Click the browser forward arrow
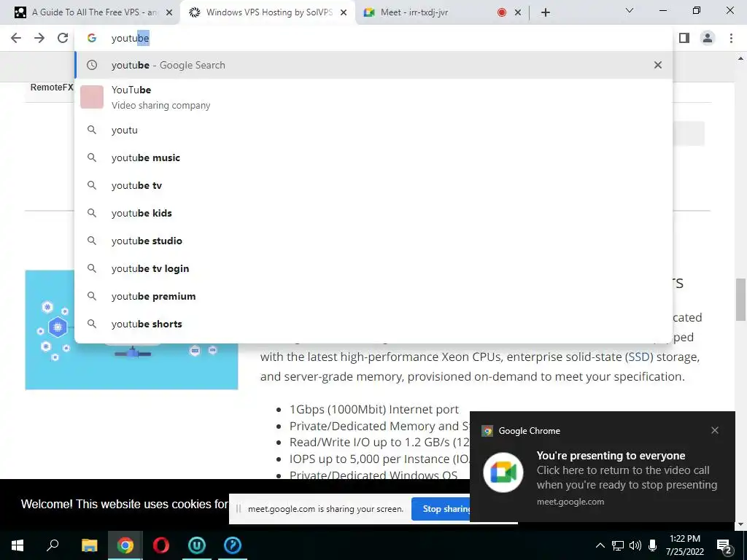747x560 pixels. [x=39, y=38]
